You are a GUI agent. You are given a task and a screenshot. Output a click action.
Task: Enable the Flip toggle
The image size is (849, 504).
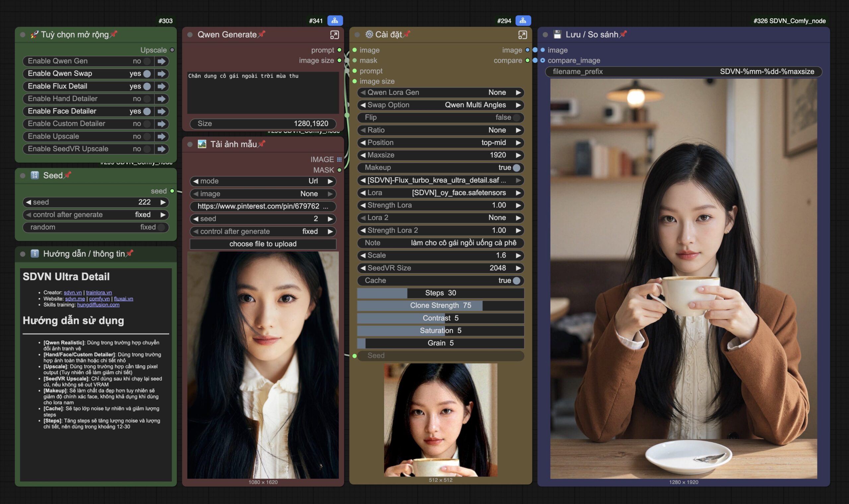516,117
